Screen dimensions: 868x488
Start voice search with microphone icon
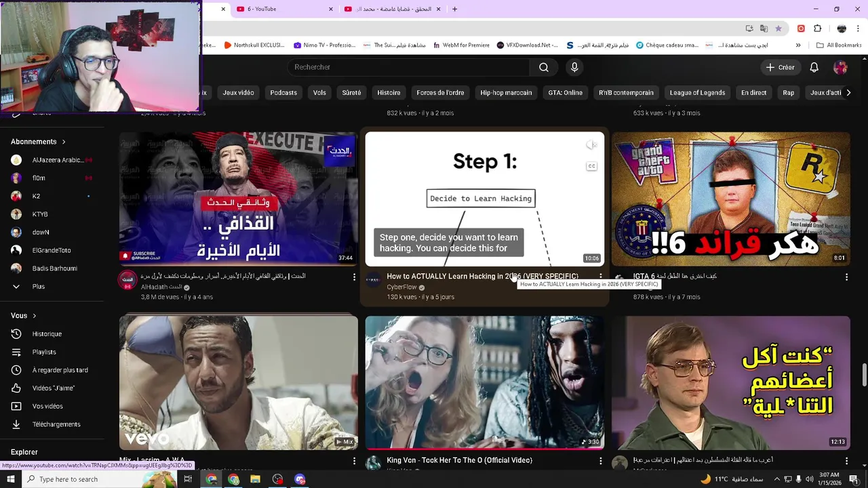574,67
